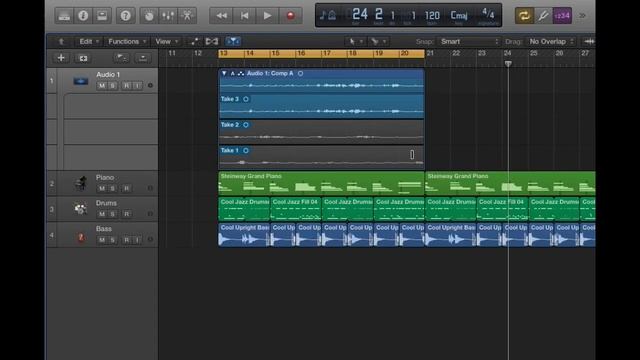The image size is (640, 360).
Task: Select first Steinway Grand Piano region
Action: [321, 183]
